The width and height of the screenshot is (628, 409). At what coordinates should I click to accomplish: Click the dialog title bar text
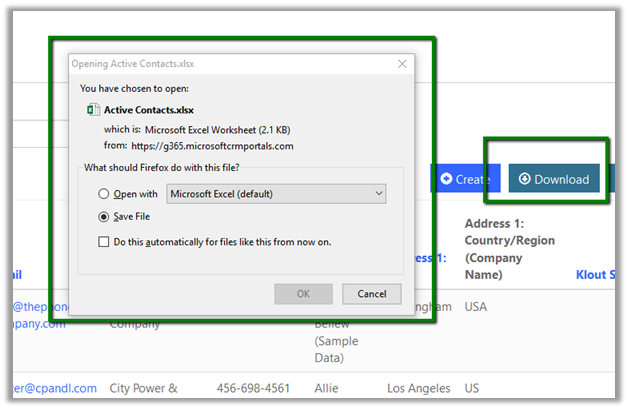(x=132, y=63)
